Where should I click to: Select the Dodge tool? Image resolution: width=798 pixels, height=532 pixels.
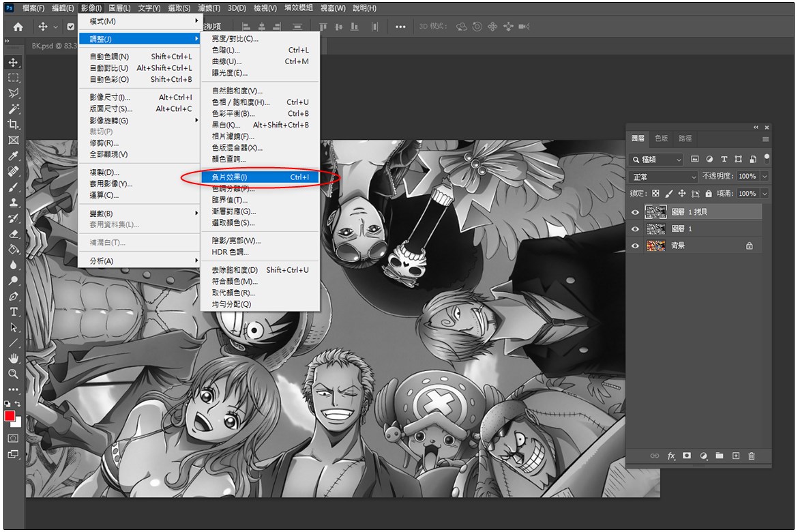[x=13, y=280]
